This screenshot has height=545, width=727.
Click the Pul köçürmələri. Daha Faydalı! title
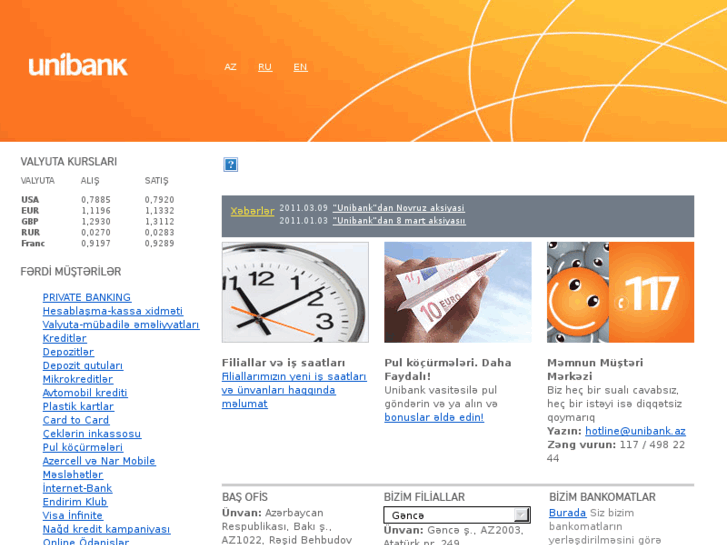coord(448,369)
